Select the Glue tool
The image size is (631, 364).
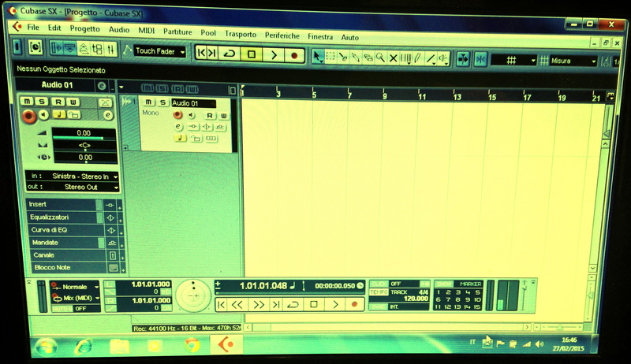pyautogui.click(x=356, y=58)
